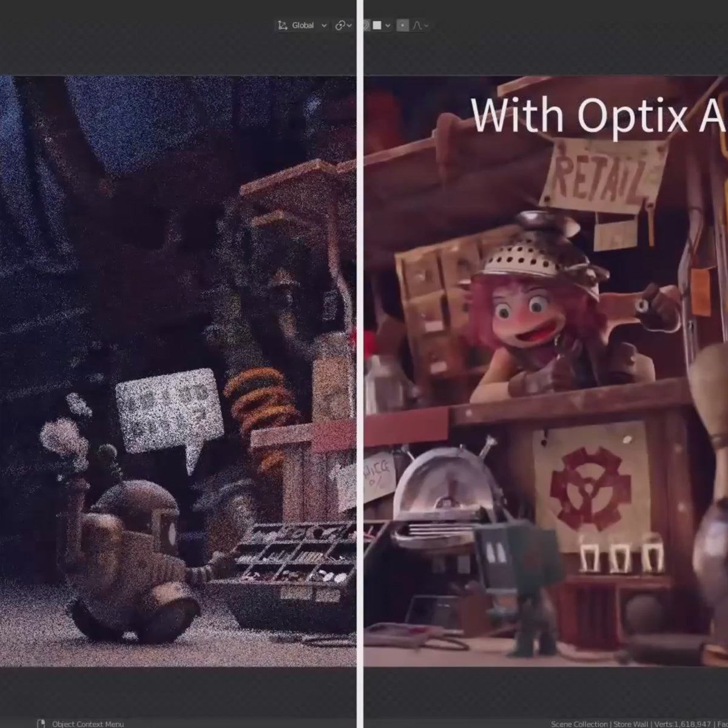Click the Object Context Menu label
728x728 pixels.
pyautogui.click(x=88, y=724)
